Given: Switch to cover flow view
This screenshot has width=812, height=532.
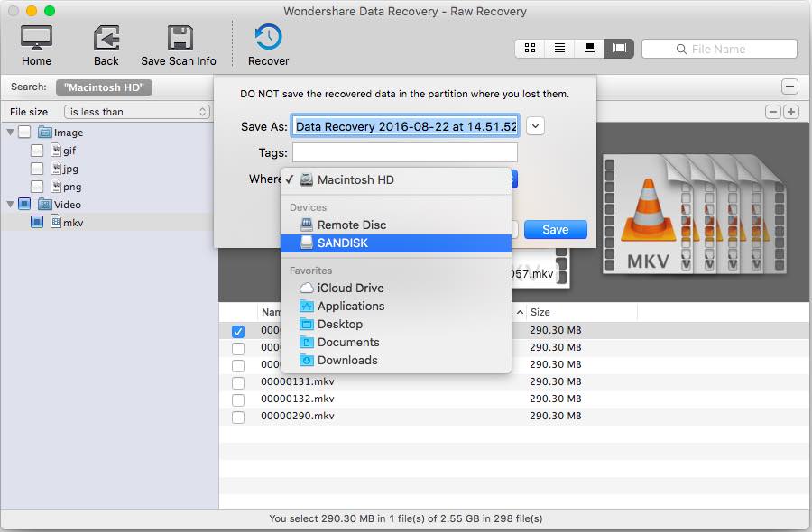Looking at the screenshot, I should (x=619, y=49).
